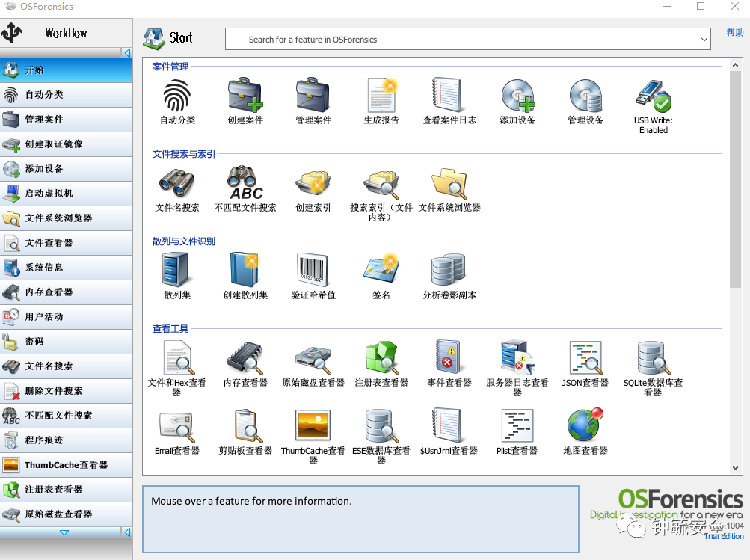This screenshot has width=750, height=560.
Task: Choose 管理案件 in the sidebar
Action: pos(66,120)
